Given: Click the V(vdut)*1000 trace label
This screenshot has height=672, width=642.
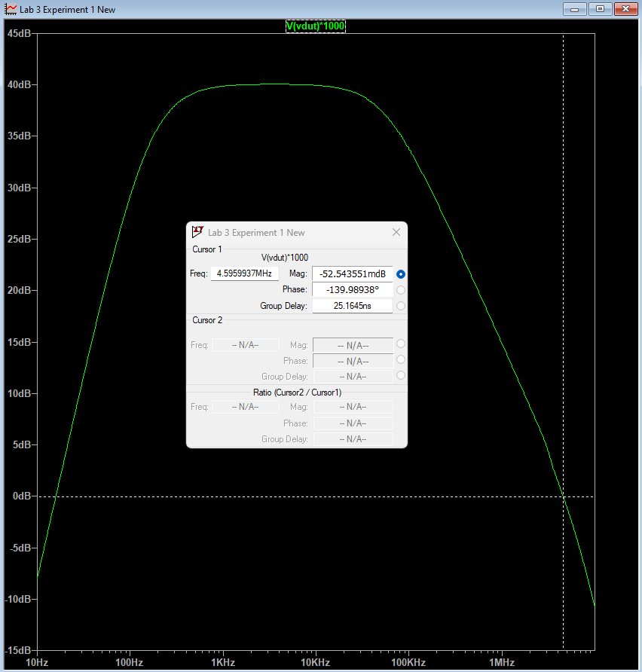Looking at the screenshot, I should [316, 26].
